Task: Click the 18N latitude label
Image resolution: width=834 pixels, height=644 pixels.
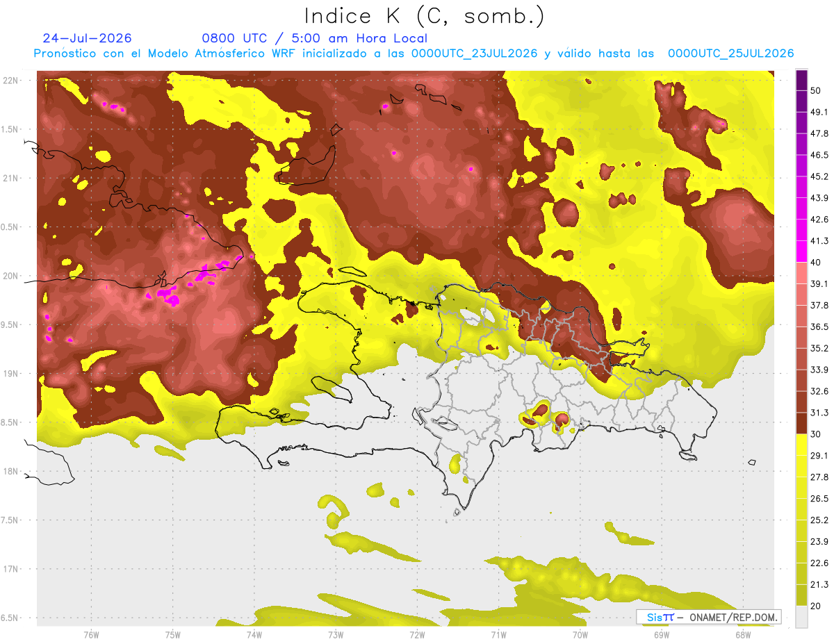Action: point(11,471)
